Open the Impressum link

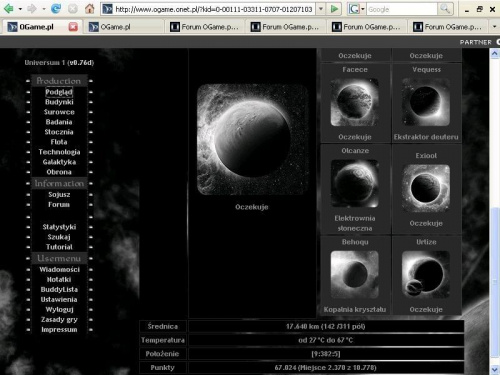coord(59,329)
